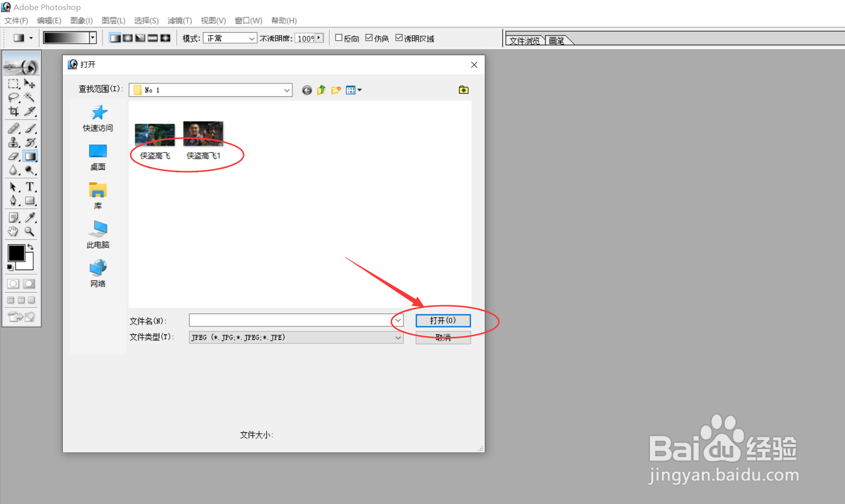Image resolution: width=845 pixels, height=504 pixels.
Task: Select the Pen tool
Action: click(x=14, y=201)
